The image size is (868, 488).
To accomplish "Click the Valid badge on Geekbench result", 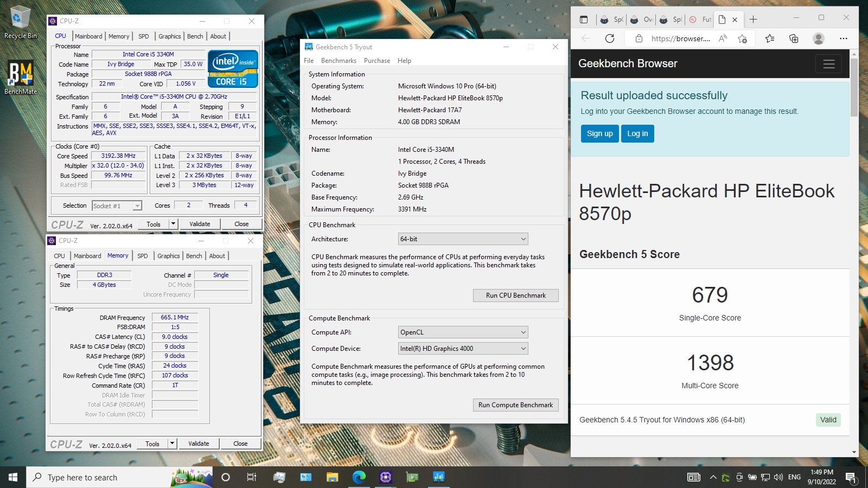I will coord(828,420).
